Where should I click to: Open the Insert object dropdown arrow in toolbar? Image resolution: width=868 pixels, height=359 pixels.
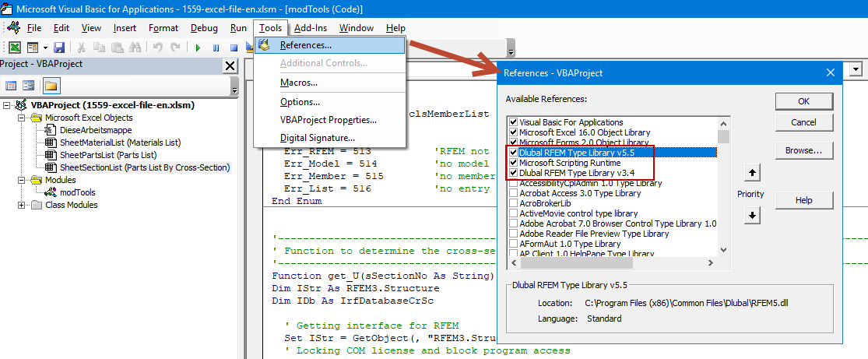[45, 48]
